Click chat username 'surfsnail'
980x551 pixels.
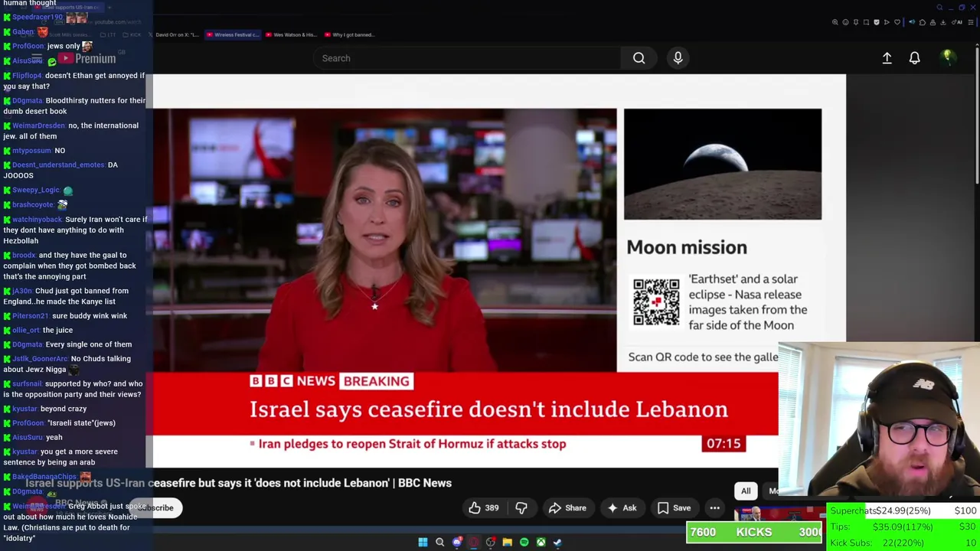(x=27, y=384)
